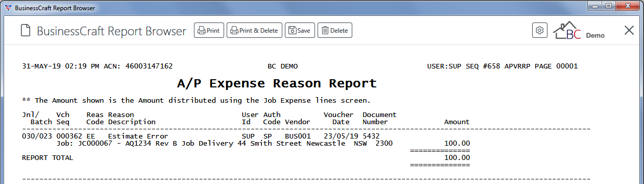The height and width of the screenshot is (184, 644).
Task: Click auth code SP in report row
Action: [x=267, y=136]
